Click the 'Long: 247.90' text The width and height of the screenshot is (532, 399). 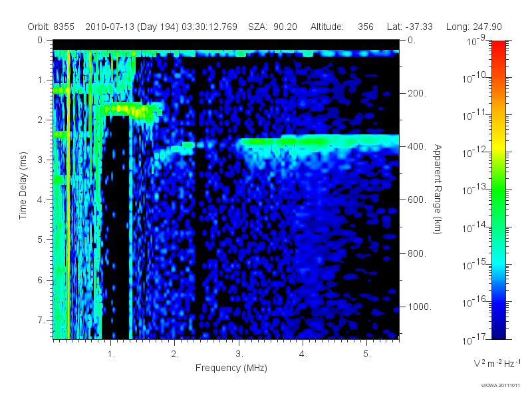pyautogui.click(x=474, y=27)
